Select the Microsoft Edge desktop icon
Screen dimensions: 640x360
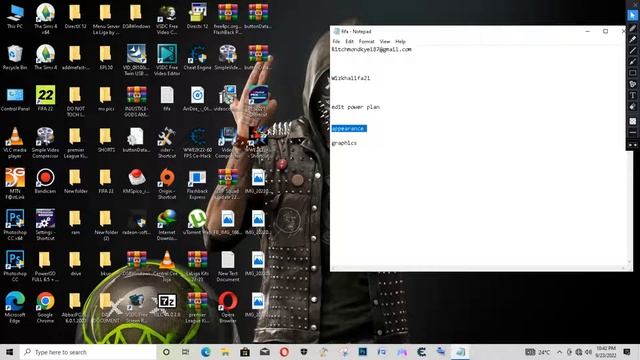click(x=15, y=307)
